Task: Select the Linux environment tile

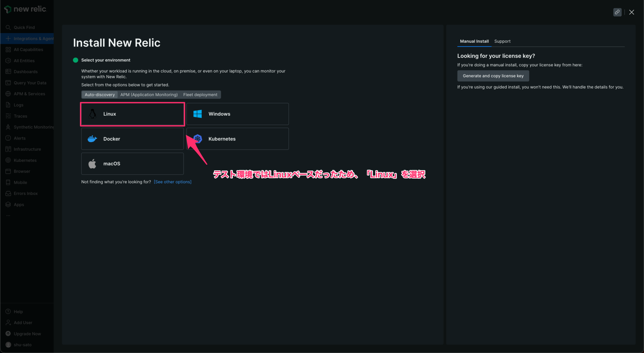Action: (132, 114)
